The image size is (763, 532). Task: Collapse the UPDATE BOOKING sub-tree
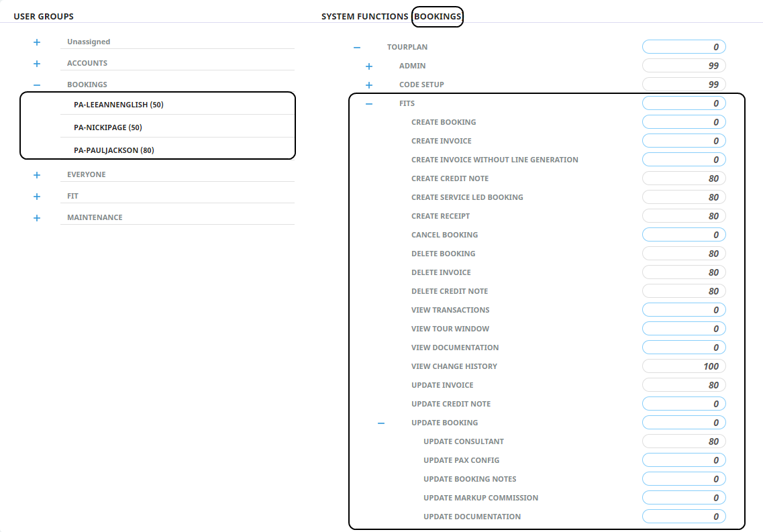coord(381,423)
